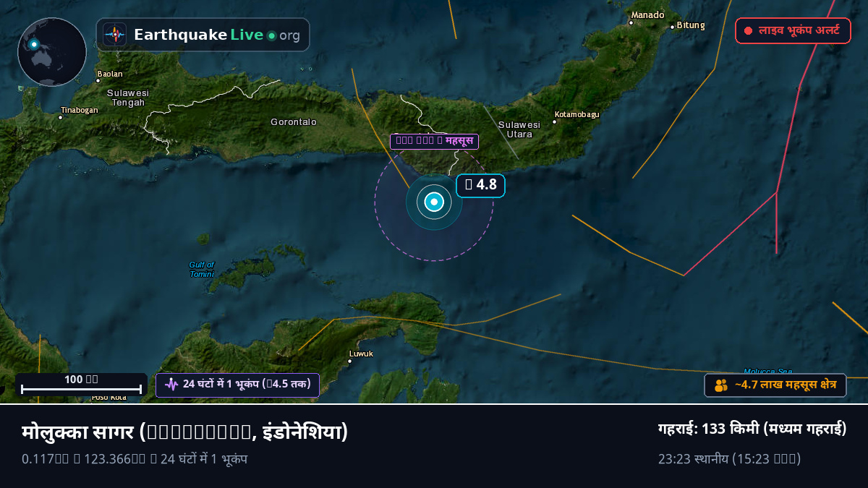Click the red live alert dot
Screen dimensions: 868x488
point(748,31)
